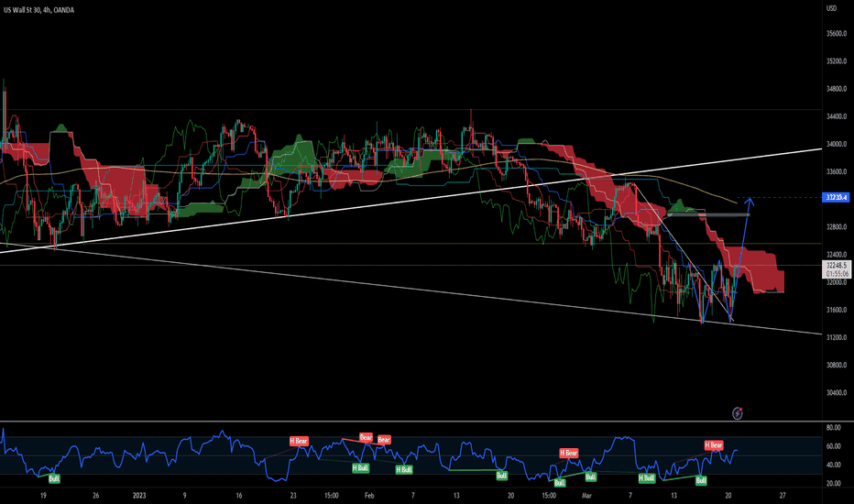Click the 80.00 RSI scale label
This screenshot has width=854, height=504.
833,428
